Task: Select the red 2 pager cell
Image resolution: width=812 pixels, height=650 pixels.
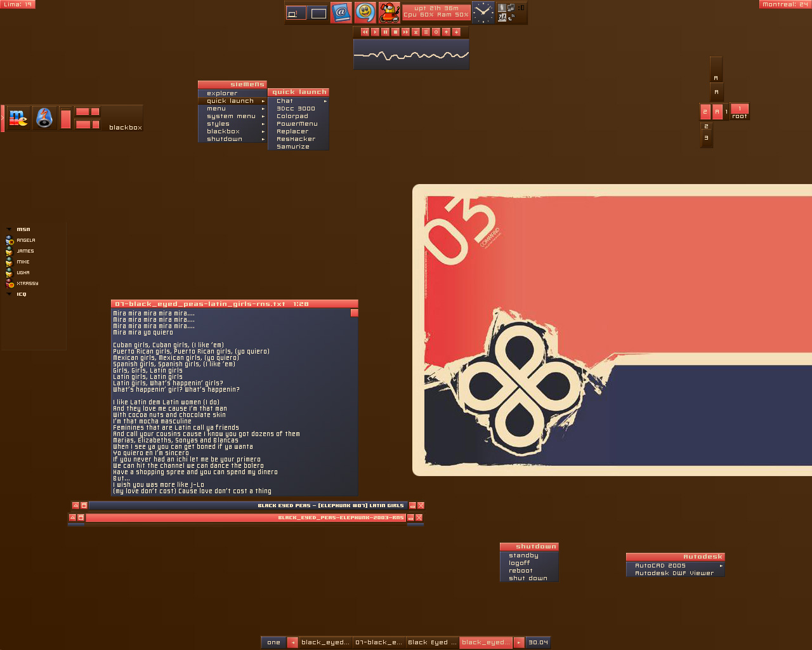Action: 705,112
